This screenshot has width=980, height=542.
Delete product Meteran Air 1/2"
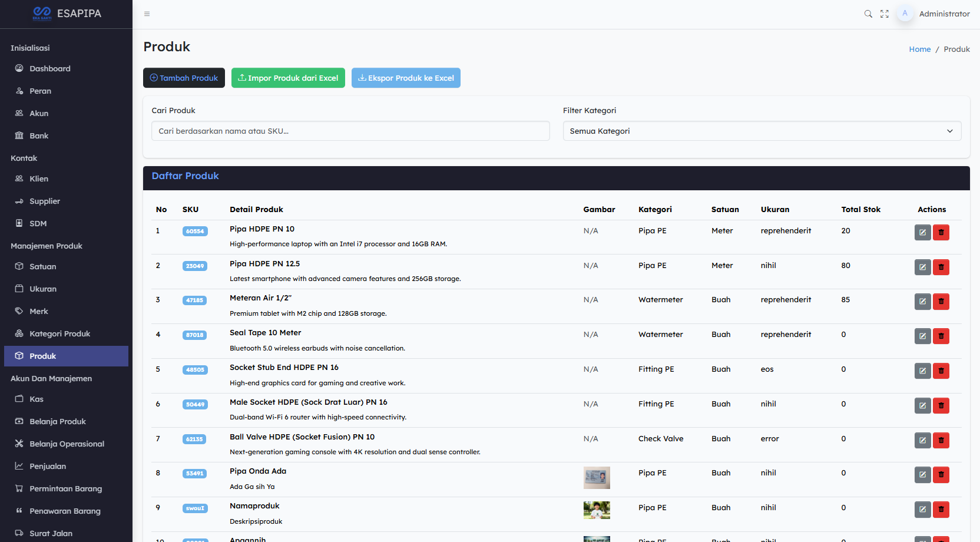tap(941, 301)
